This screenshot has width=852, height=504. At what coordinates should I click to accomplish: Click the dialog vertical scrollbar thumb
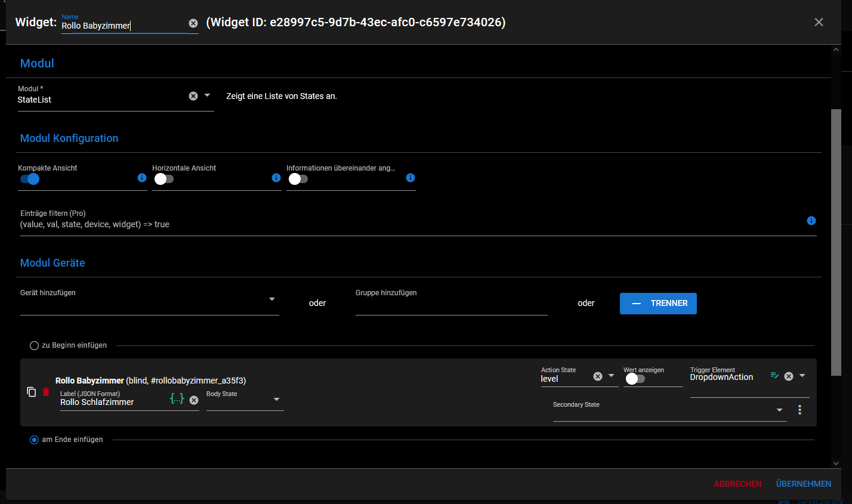click(836, 242)
